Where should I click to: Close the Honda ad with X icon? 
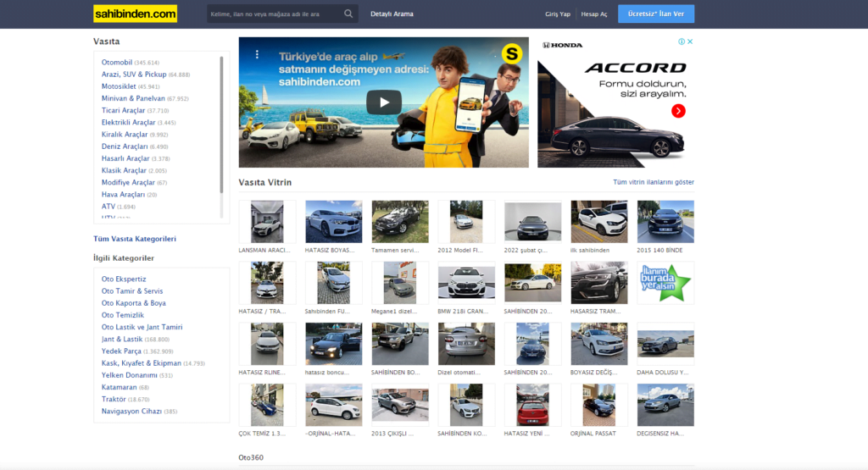point(690,41)
